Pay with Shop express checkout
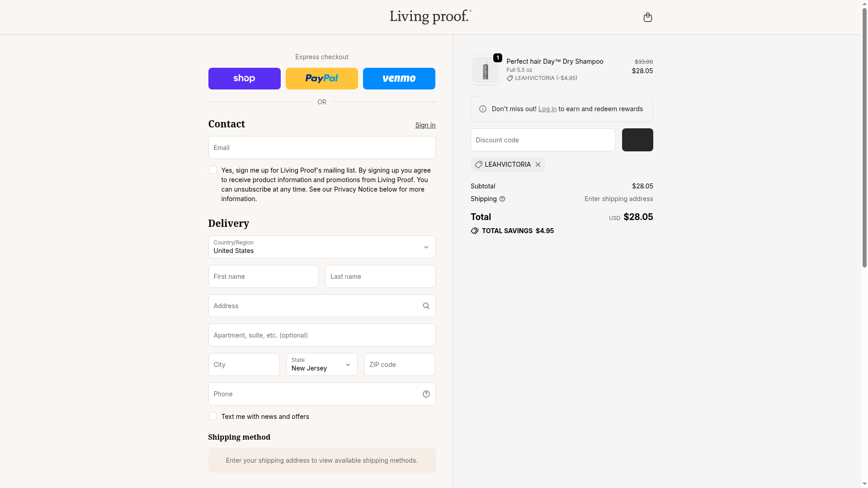 (x=244, y=79)
